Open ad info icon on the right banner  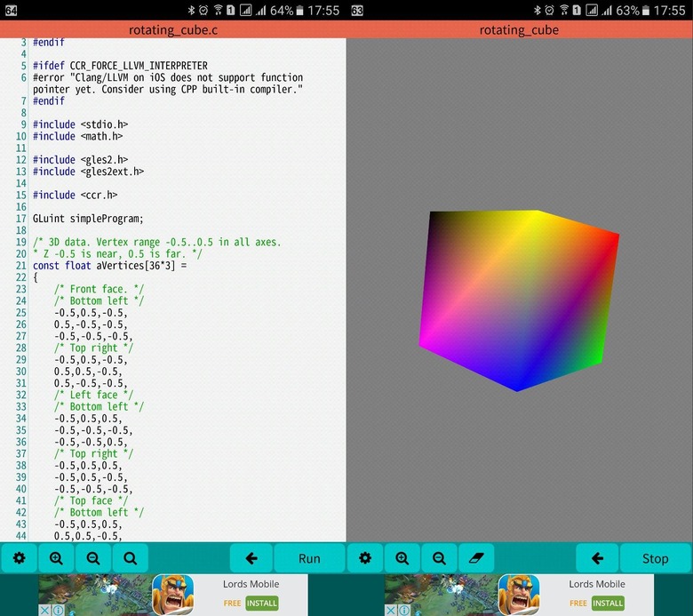(404, 611)
